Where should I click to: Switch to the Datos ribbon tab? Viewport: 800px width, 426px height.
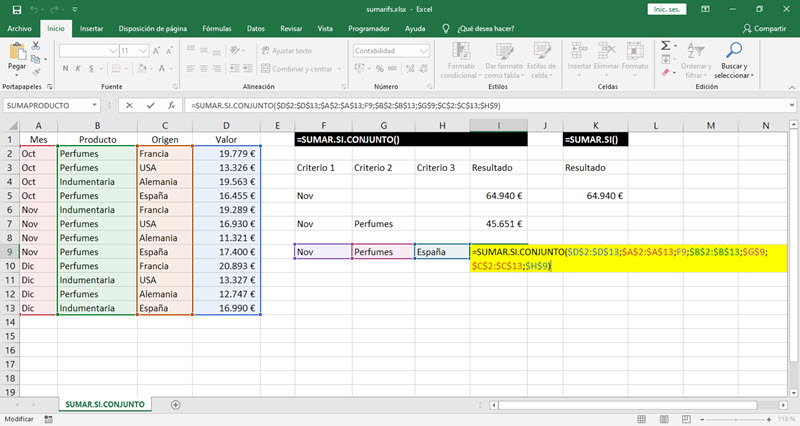[x=256, y=29]
